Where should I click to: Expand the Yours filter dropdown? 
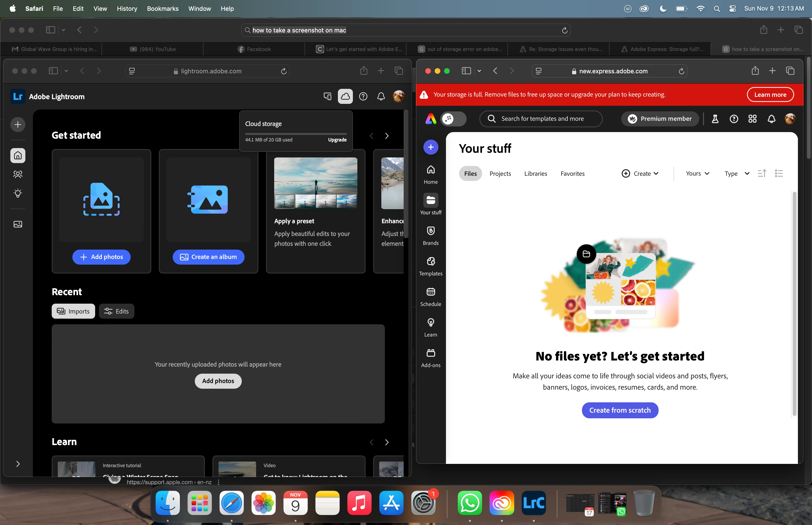tap(697, 173)
